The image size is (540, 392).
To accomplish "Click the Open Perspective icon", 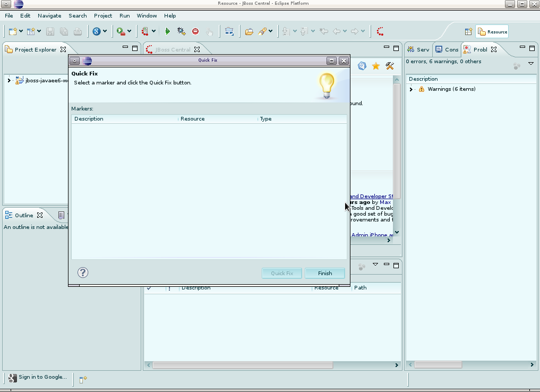I will tap(468, 32).
